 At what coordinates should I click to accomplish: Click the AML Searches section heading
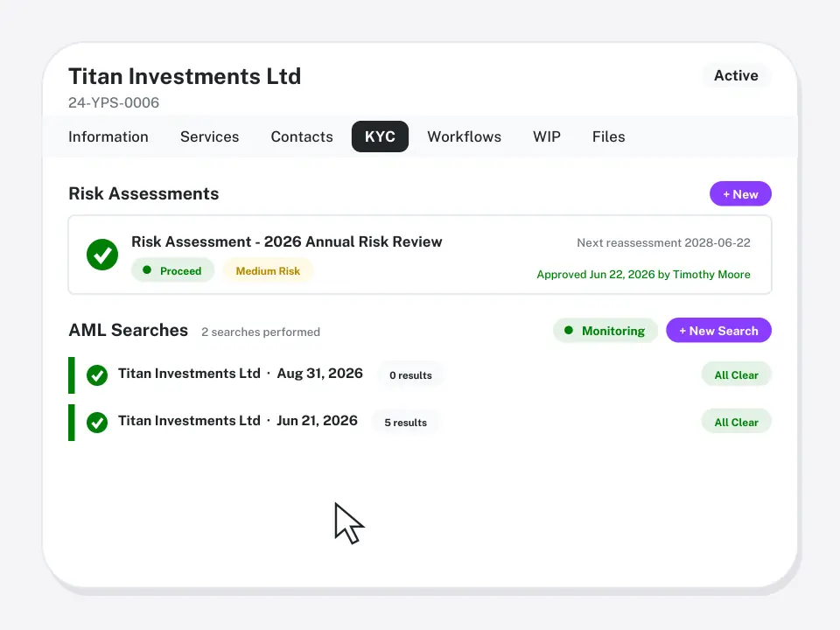[128, 330]
